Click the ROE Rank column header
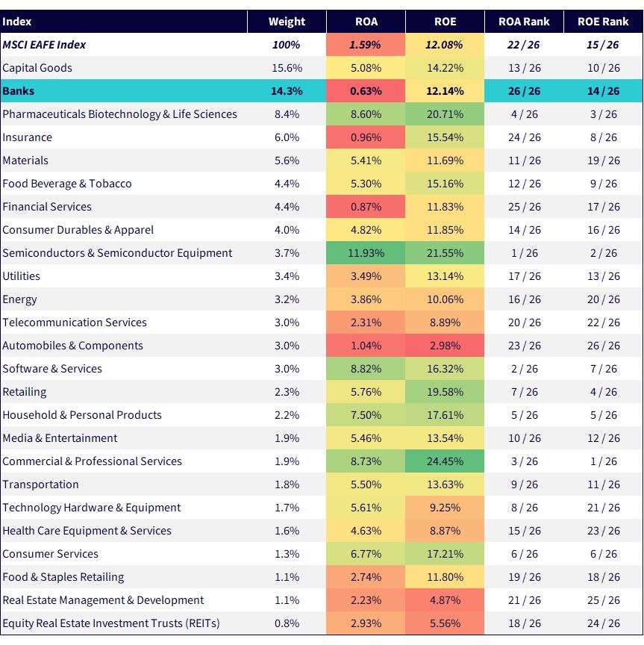Viewport: 644px width, 645px height. click(602, 22)
